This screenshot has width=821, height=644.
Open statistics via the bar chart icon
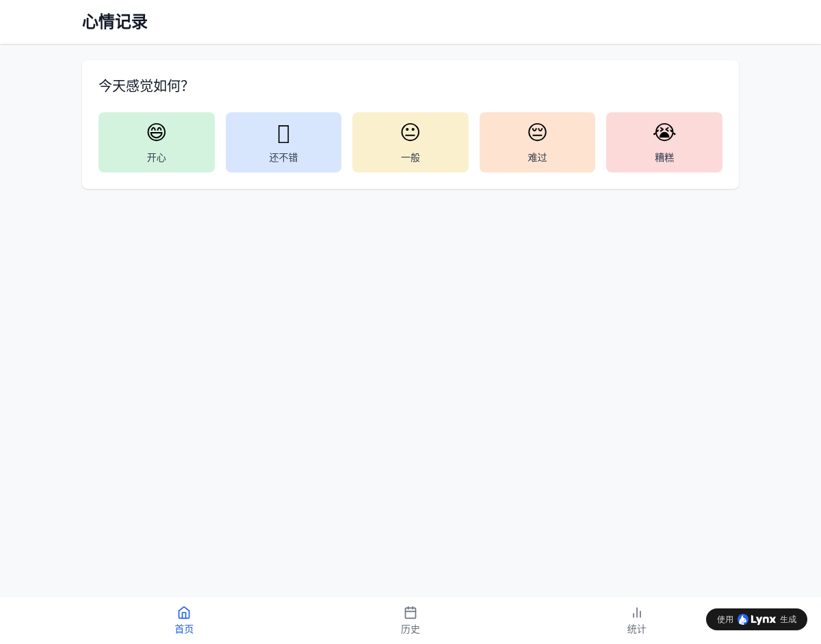(637, 613)
